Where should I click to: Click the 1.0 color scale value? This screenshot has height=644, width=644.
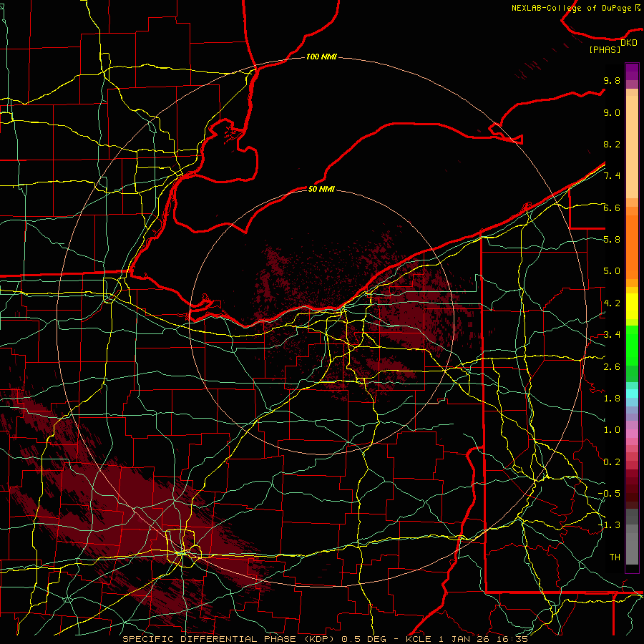pyautogui.click(x=612, y=430)
